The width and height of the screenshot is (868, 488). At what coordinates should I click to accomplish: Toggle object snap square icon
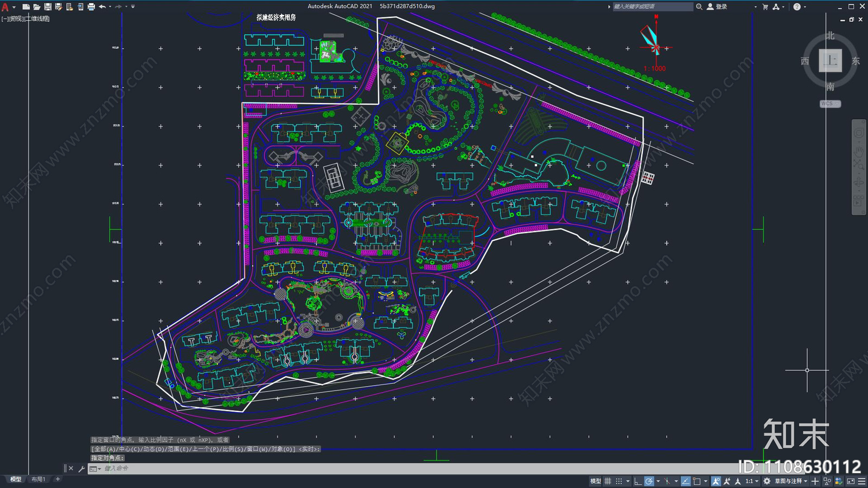tap(697, 481)
